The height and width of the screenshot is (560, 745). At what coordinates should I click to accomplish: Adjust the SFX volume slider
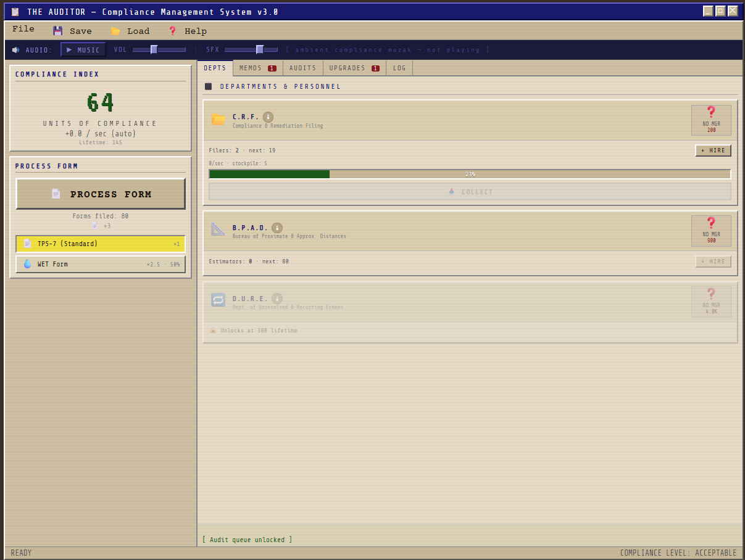click(x=251, y=50)
